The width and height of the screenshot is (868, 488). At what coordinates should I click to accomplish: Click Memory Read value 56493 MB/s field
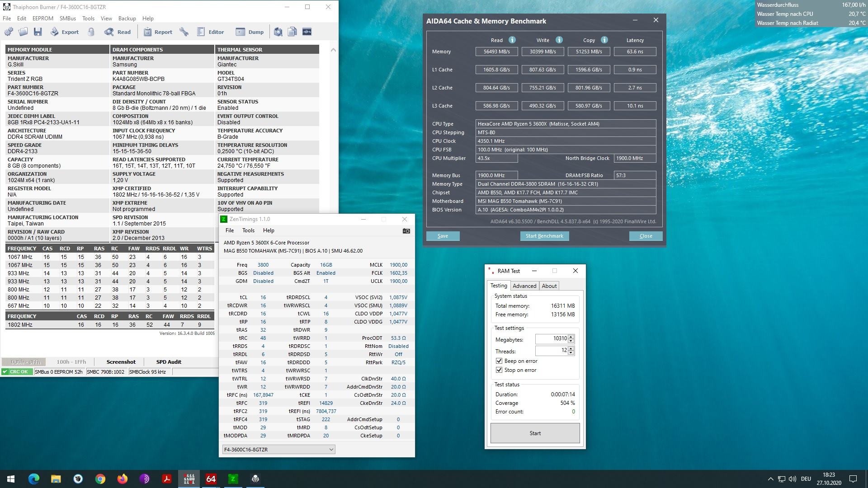(x=496, y=52)
